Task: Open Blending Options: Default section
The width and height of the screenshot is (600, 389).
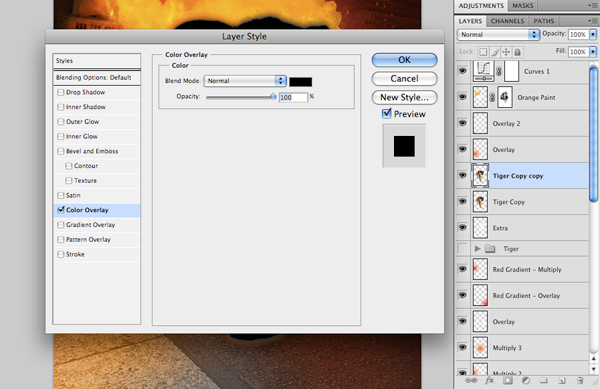Action: point(97,78)
